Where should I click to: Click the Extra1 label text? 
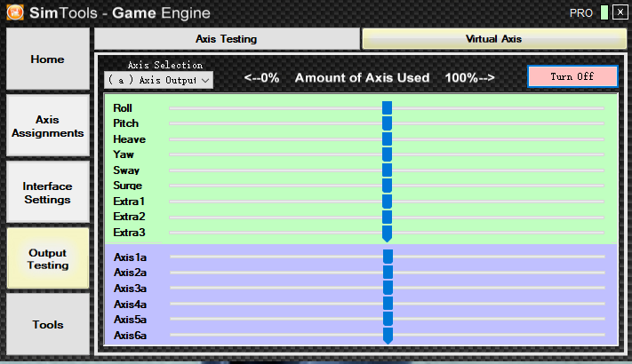[x=129, y=201]
